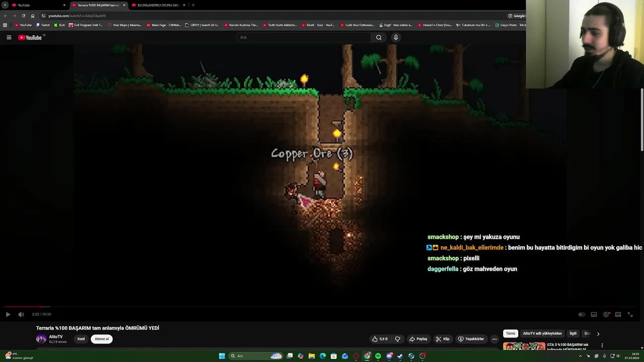Open the YouTube hamburger guide menu

(x=9, y=37)
